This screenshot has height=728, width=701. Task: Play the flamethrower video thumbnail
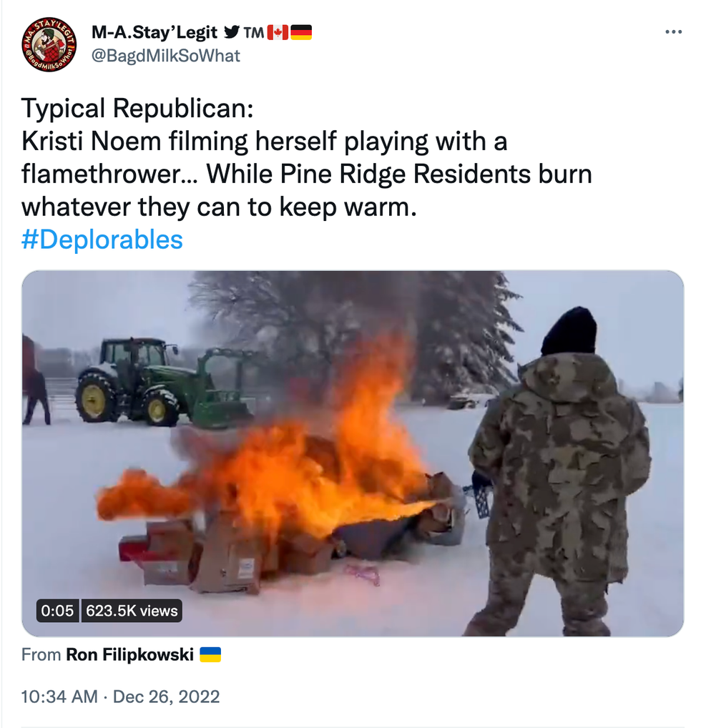coord(353,453)
